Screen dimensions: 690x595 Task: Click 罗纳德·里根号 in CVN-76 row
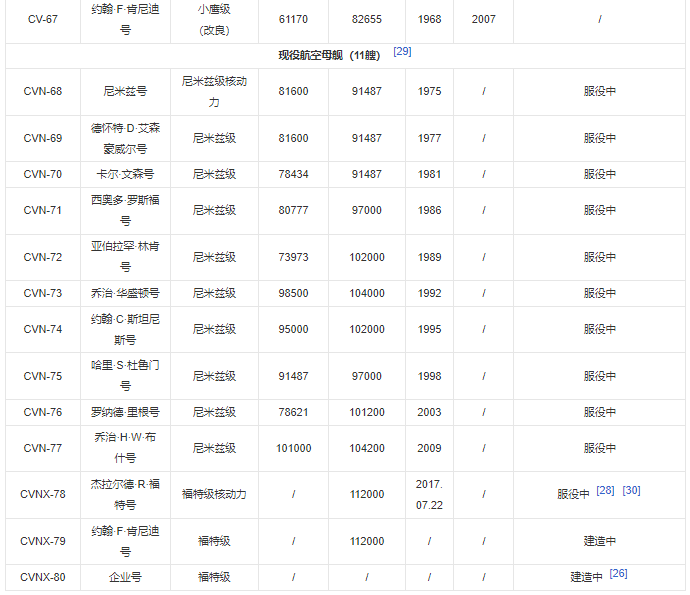(125, 412)
